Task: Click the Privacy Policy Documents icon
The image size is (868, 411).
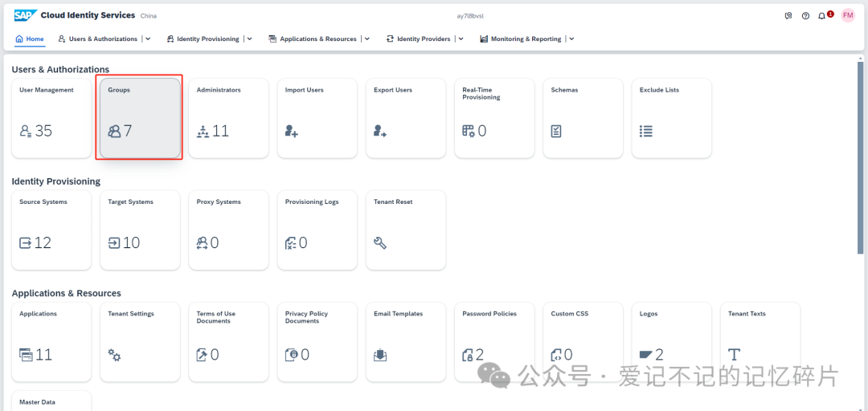Action: pyautogui.click(x=291, y=355)
